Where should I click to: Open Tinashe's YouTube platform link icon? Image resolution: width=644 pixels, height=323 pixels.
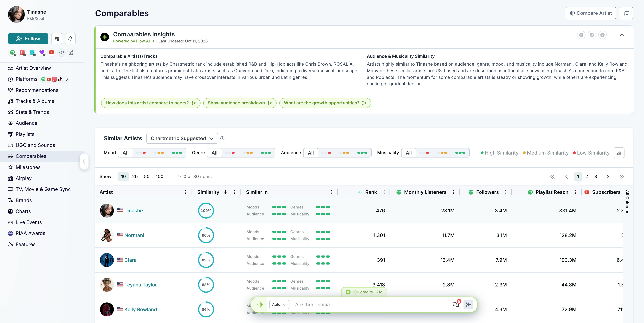pos(52,52)
